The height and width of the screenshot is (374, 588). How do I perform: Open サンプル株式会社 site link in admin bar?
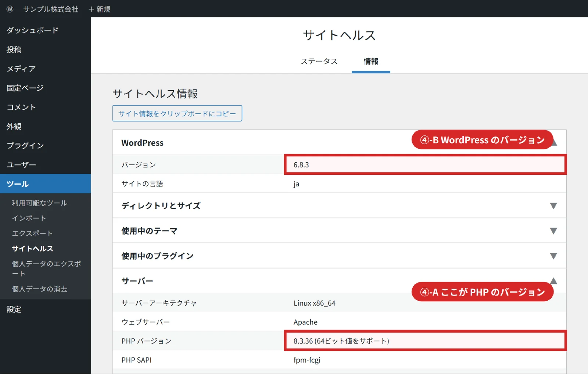tap(51, 9)
